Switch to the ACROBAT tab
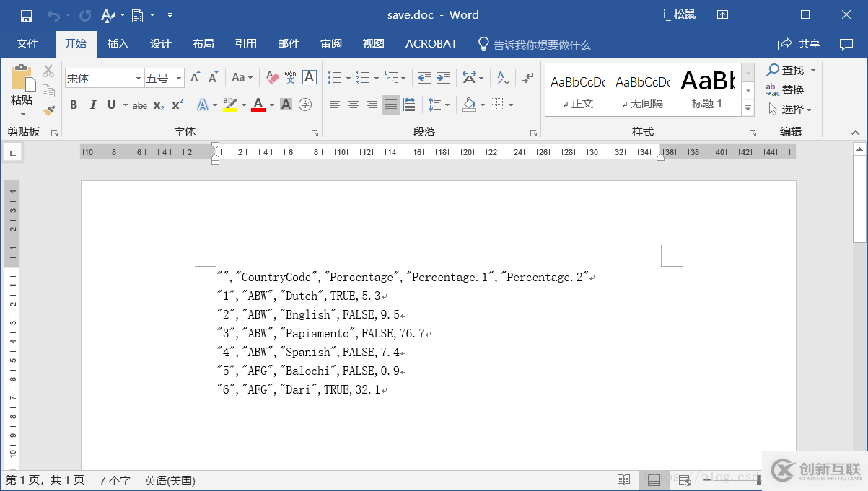 [x=431, y=44]
